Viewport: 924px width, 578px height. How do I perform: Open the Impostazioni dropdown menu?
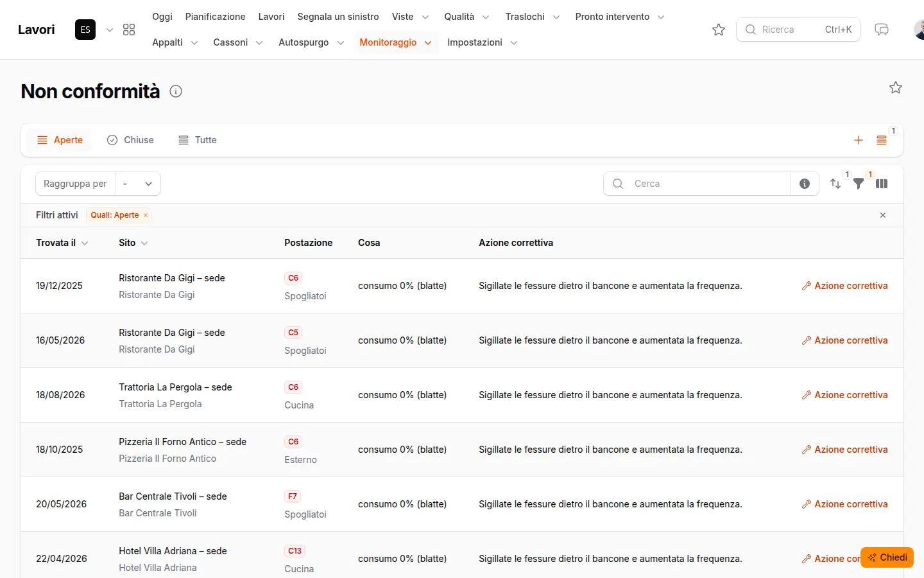point(483,42)
